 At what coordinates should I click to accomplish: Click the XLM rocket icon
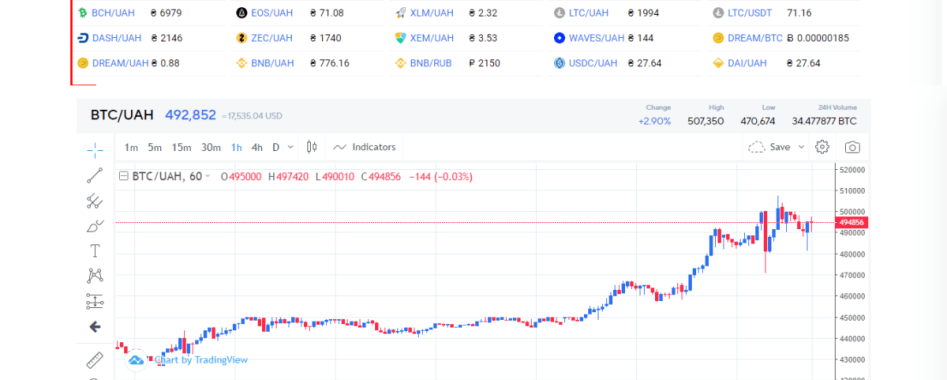tap(400, 13)
